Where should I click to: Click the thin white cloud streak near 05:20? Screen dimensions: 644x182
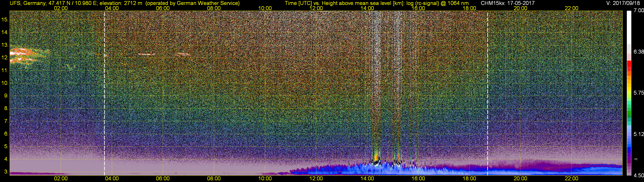point(146,54)
